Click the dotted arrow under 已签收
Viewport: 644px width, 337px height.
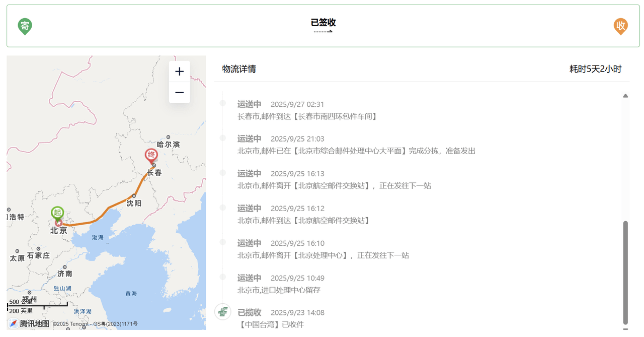click(x=323, y=32)
